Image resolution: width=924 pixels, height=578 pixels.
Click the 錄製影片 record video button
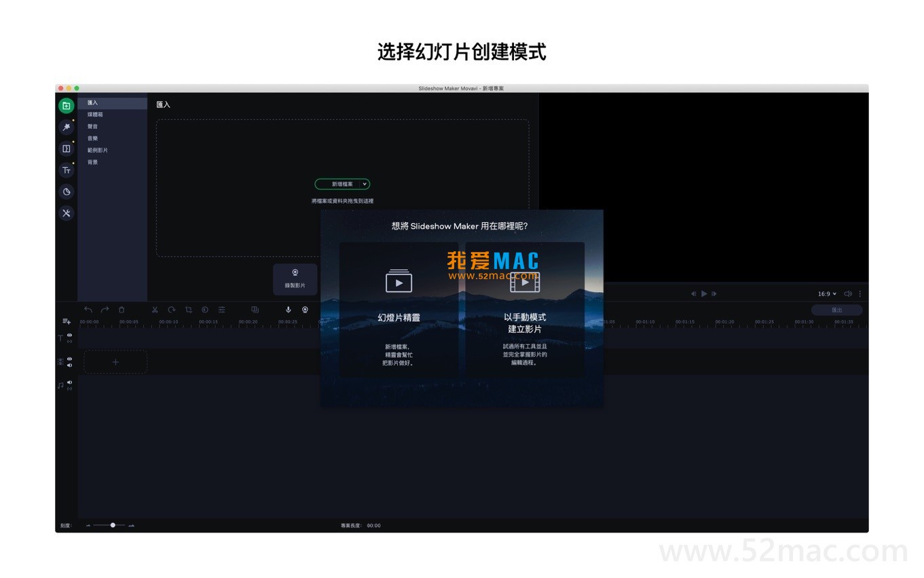[295, 279]
